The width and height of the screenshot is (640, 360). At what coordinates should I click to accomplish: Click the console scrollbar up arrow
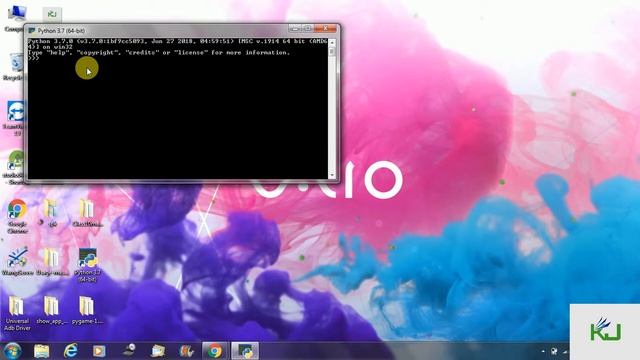click(332, 42)
